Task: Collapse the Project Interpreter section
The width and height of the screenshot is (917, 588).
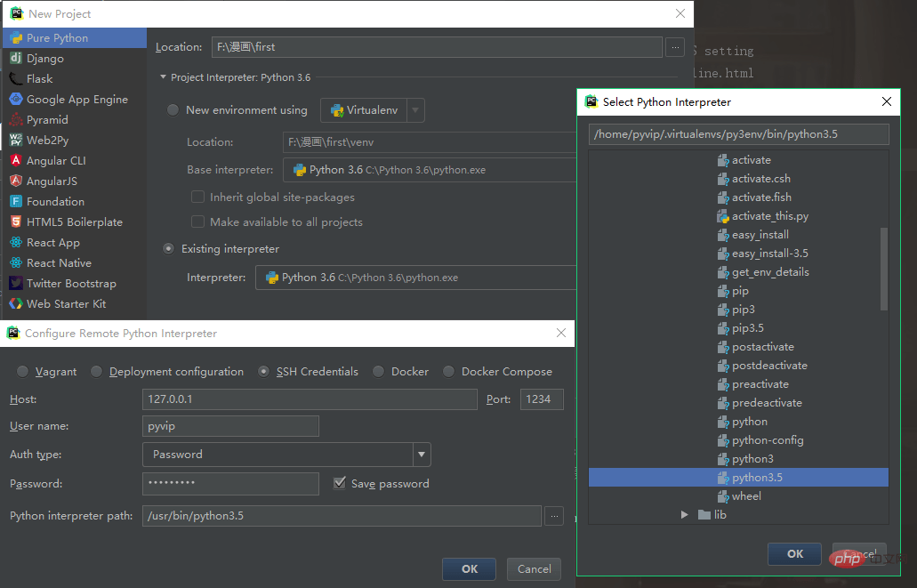Action: click(x=163, y=77)
